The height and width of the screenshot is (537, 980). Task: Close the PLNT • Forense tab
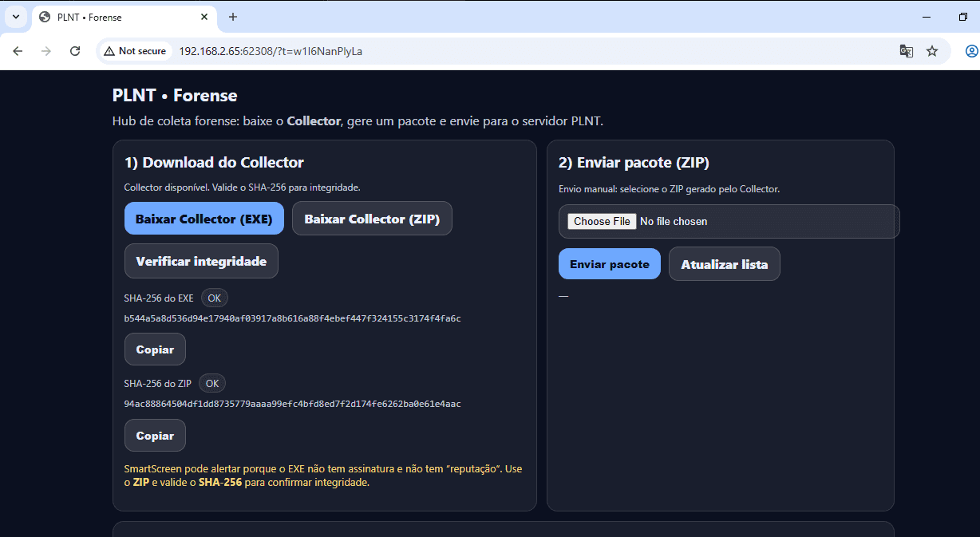point(205,17)
